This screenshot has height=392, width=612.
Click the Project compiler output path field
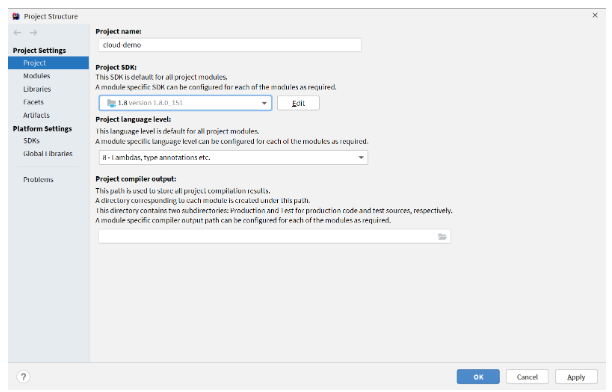[x=274, y=236]
